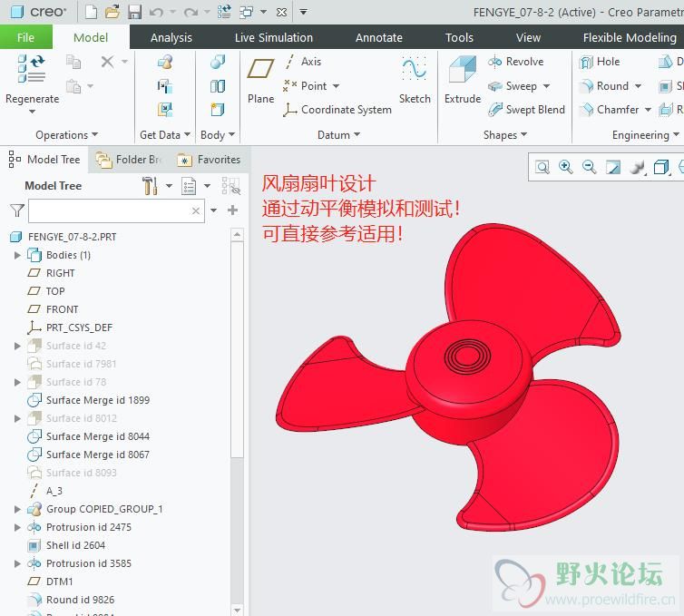
Task: Click the Refit view icon in graphics toolbar
Action: click(542, 167)
